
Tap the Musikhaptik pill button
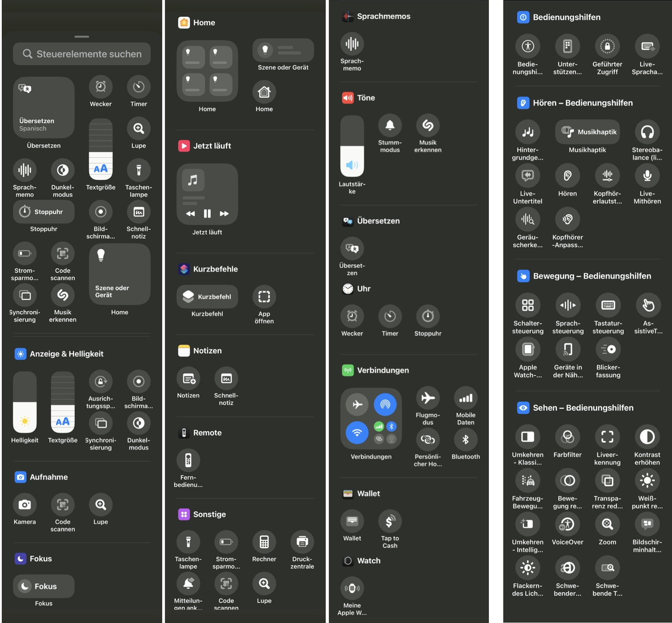click(588, 132)
